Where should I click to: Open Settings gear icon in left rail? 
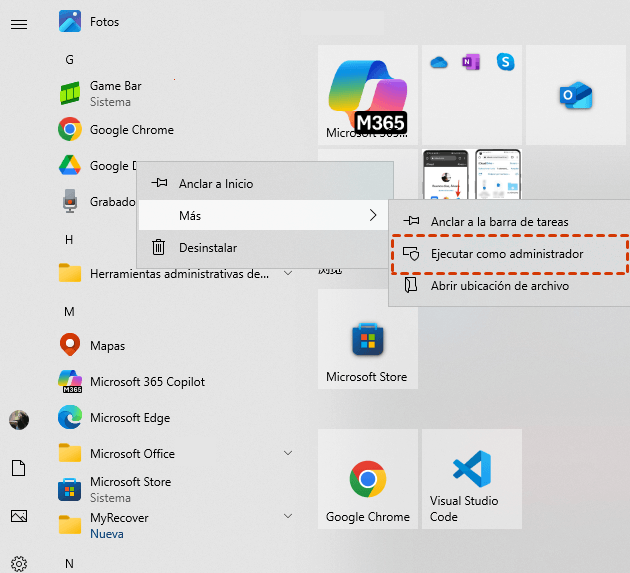click(x=19, y=564)
